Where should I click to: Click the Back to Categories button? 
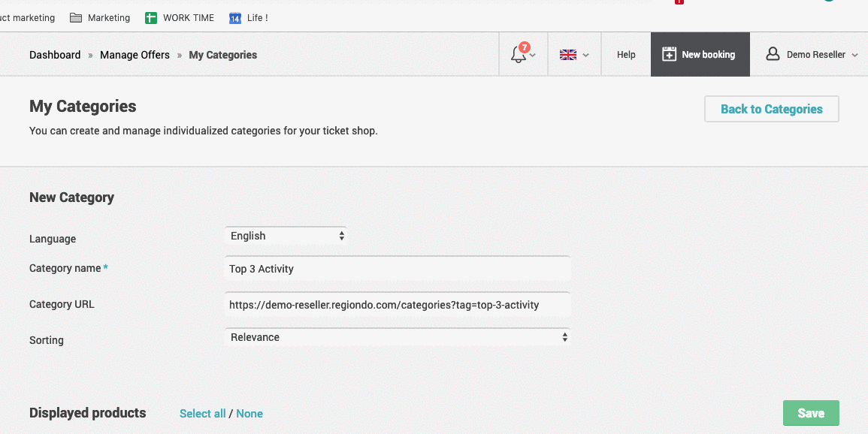point(772,109)
